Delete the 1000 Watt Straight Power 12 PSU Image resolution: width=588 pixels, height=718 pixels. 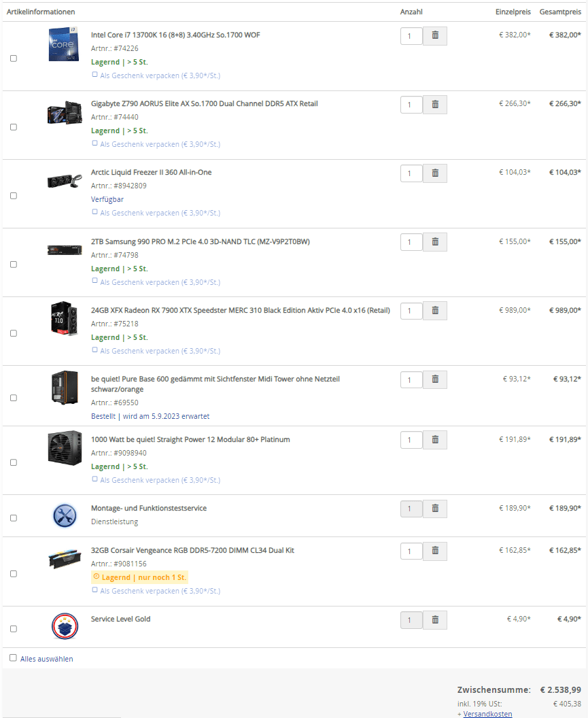coord(435,440)
